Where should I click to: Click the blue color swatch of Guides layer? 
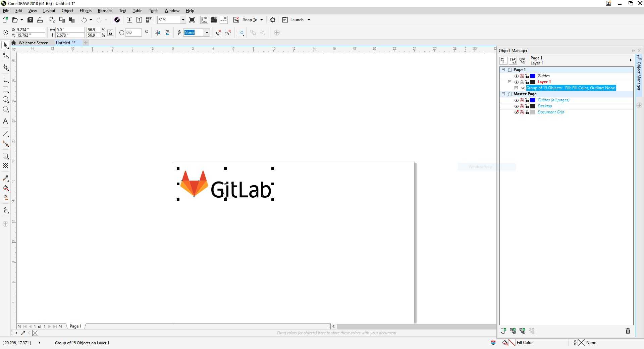point(533,76)
